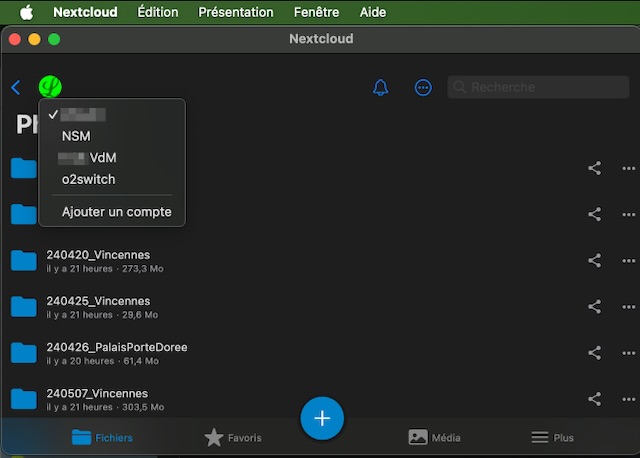The height and width of the screenshot is (458, 640).
Task: Switch to the o2switch account
Action: [88, 180]
